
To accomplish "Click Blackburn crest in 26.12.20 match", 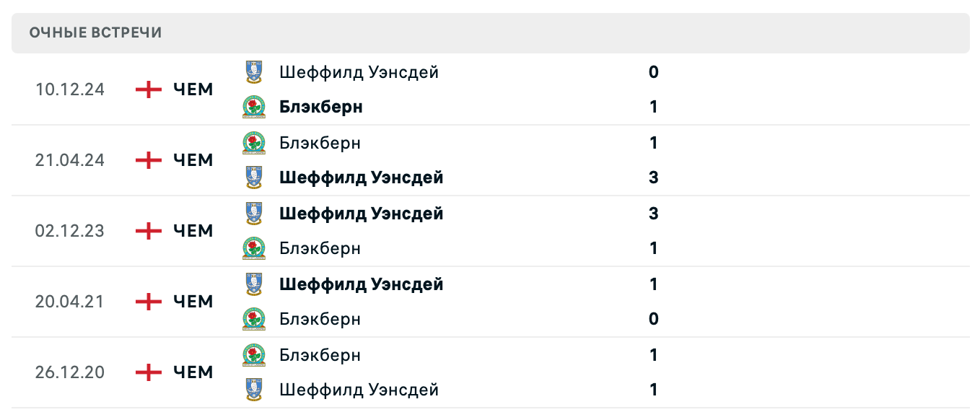I will click(x=253, y=355).
